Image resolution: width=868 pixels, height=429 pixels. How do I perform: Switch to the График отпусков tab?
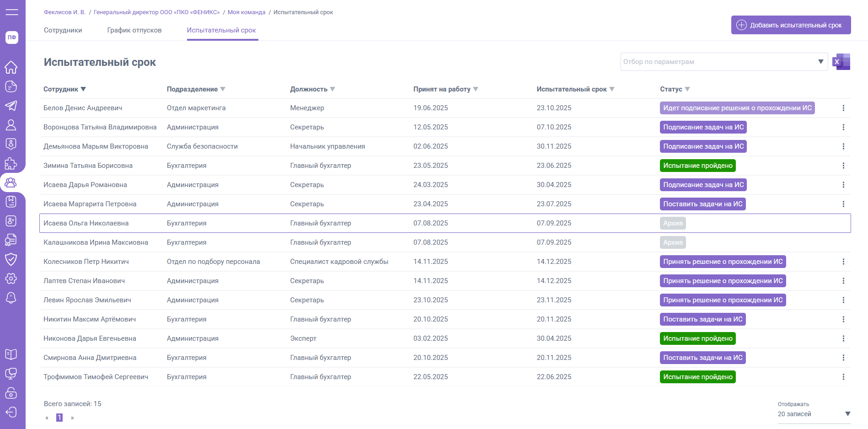[x=134, y=30]
